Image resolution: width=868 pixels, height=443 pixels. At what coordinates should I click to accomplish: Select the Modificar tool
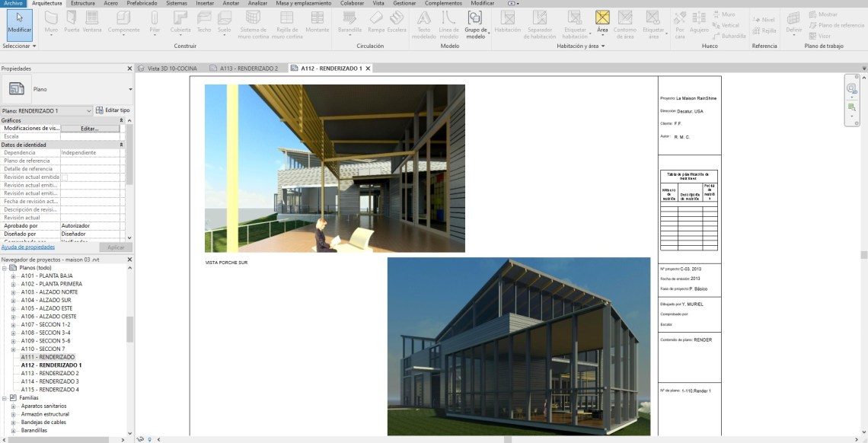(19, 22)
